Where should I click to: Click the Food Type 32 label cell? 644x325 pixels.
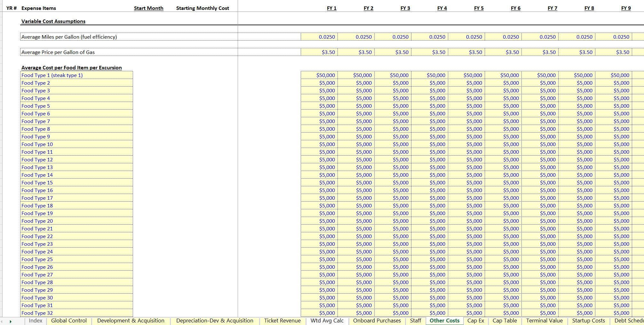click(x=77, y=313)
